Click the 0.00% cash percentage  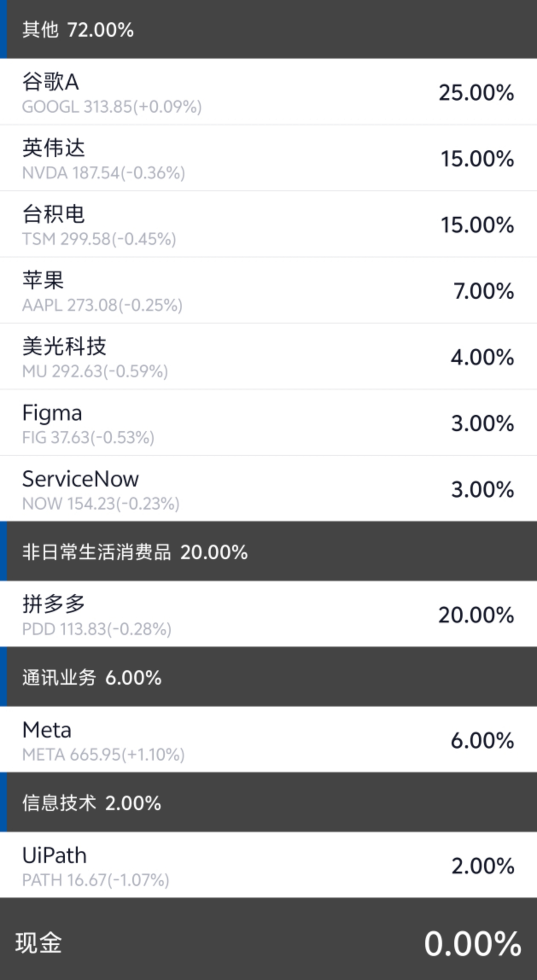coord(473,944)
